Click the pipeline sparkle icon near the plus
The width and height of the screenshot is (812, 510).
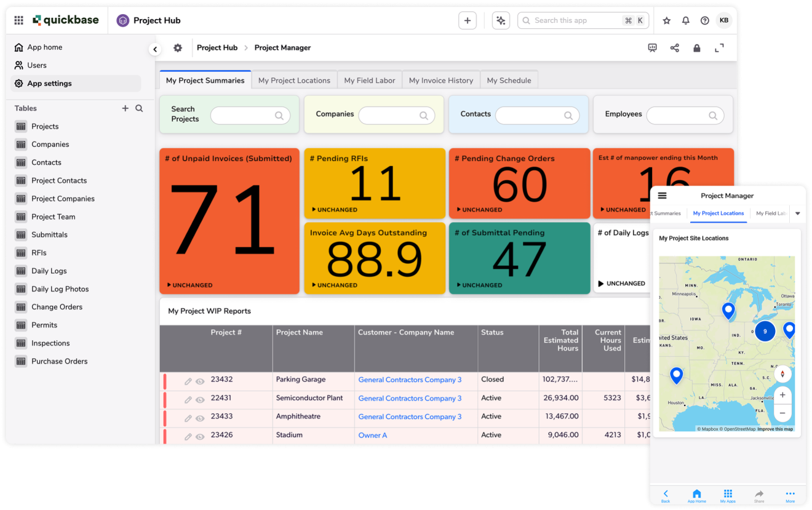pos(501,20)
